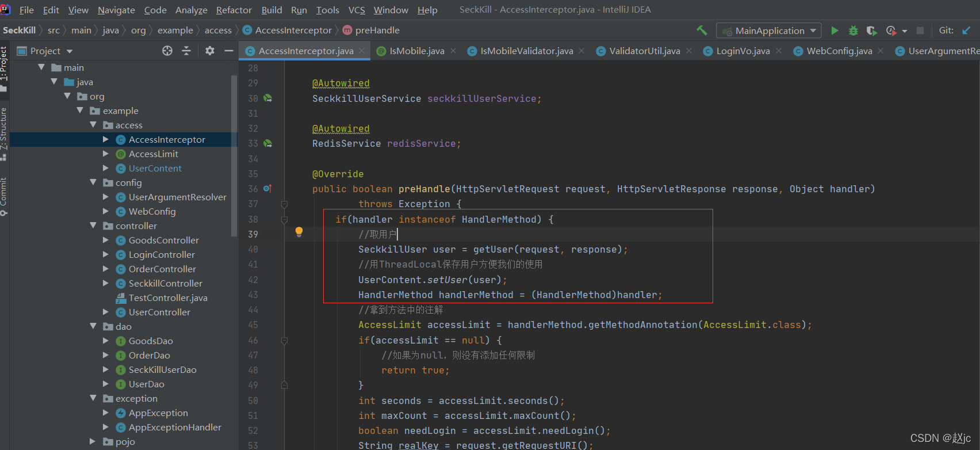Click the locate opened file target icon
Image resolution: width=980 pixels, height=450 pixels.
point(167,51)
